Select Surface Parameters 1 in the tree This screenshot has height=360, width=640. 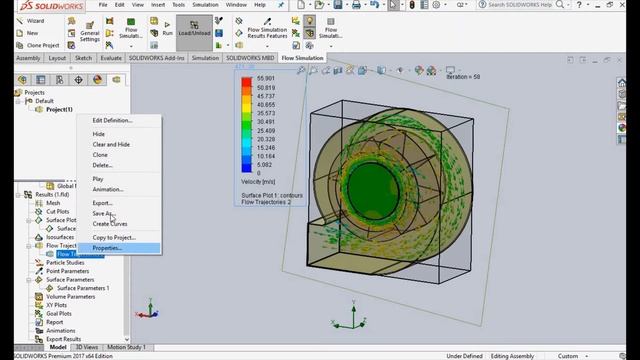click(x=83, y=288)
